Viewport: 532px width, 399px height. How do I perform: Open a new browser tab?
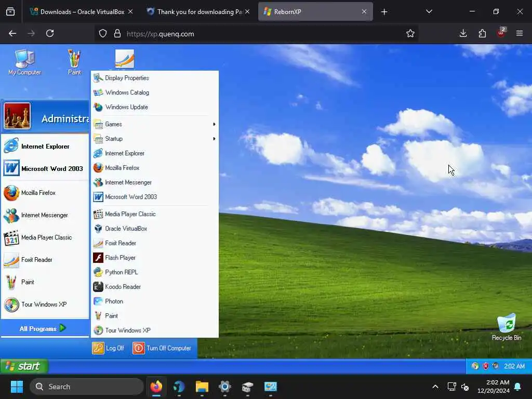coord(384,12)
